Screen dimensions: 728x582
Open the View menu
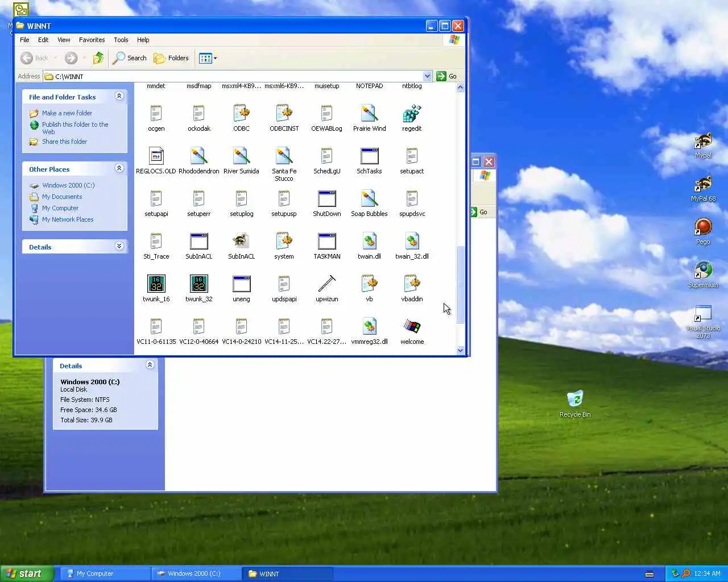coord(64,40)
